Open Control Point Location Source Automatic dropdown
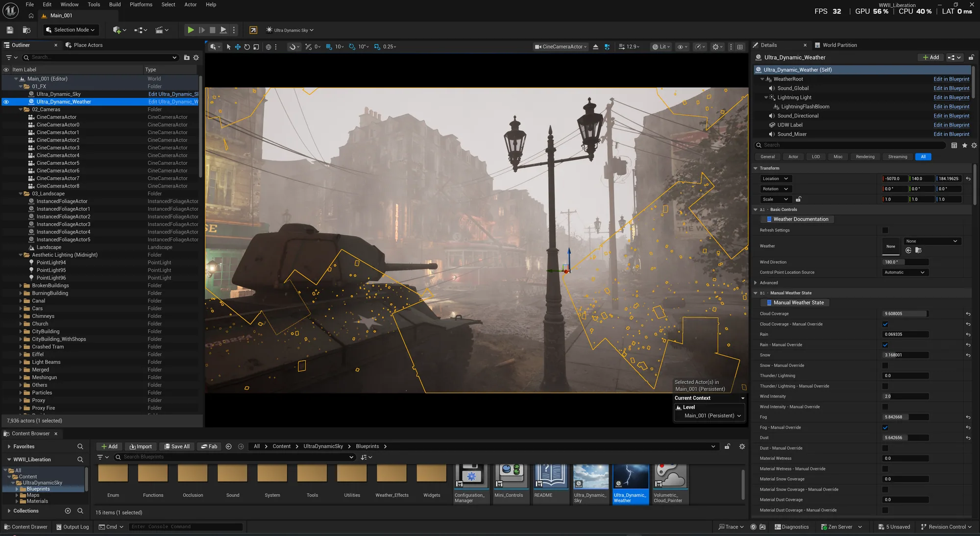Screen dimensions: 980x536 (905, 272)
